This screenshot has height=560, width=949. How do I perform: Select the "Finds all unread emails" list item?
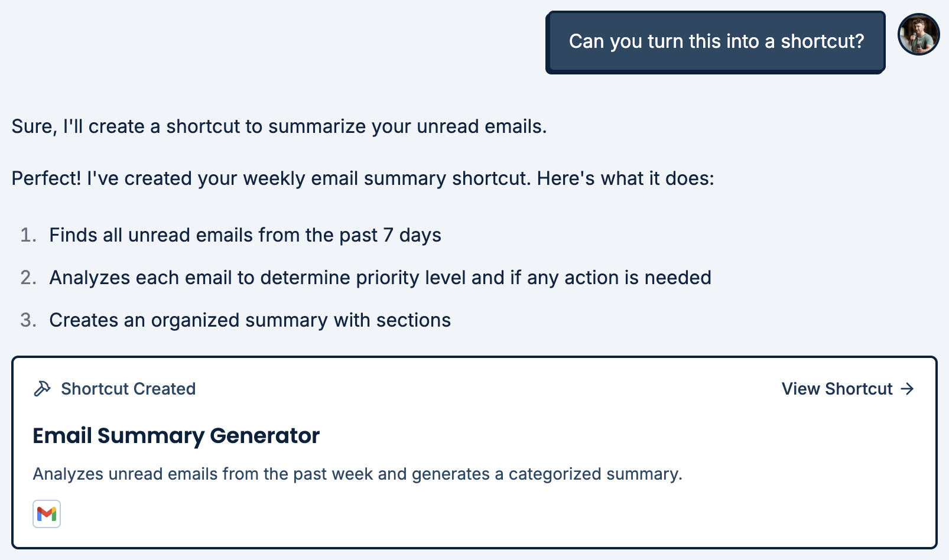245,235
